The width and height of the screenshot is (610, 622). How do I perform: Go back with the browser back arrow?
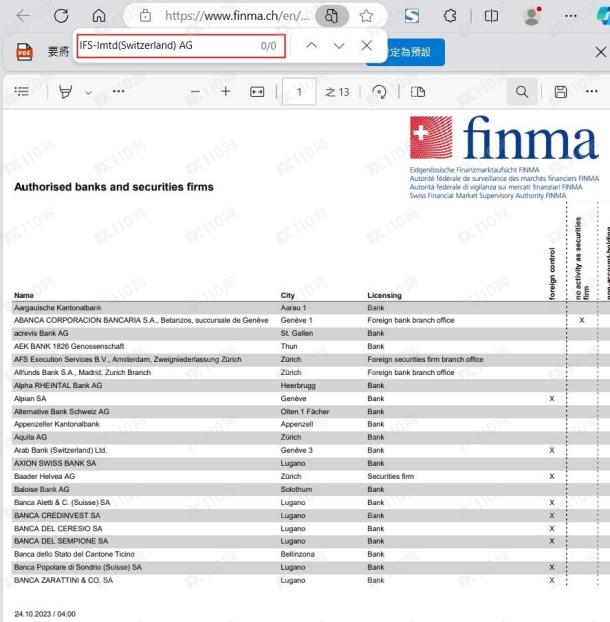click(x=23, y=16)
